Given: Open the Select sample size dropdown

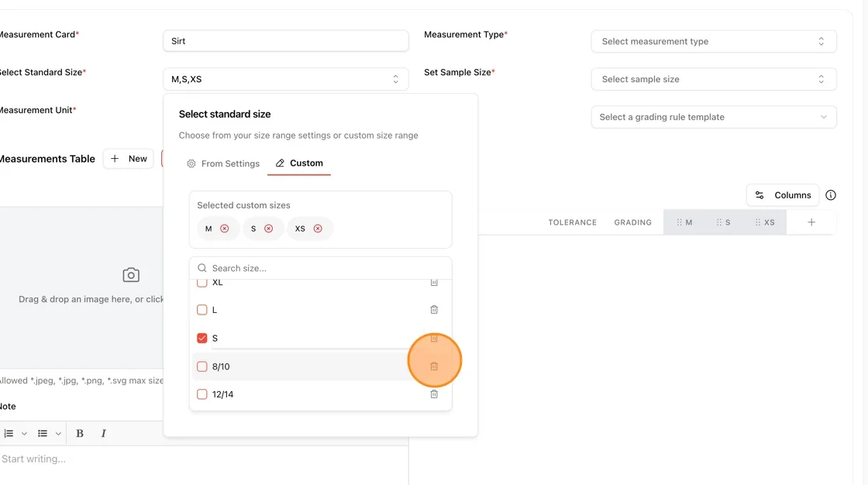Looking at the screenshot, I should (714, 79).
